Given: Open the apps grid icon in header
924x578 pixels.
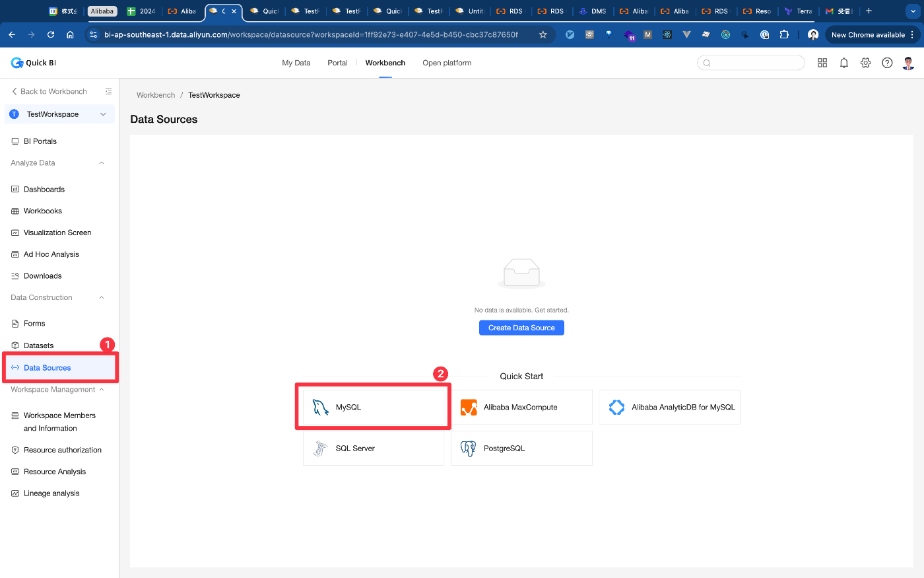Looking at the screenshot, I should coord(822,63).
